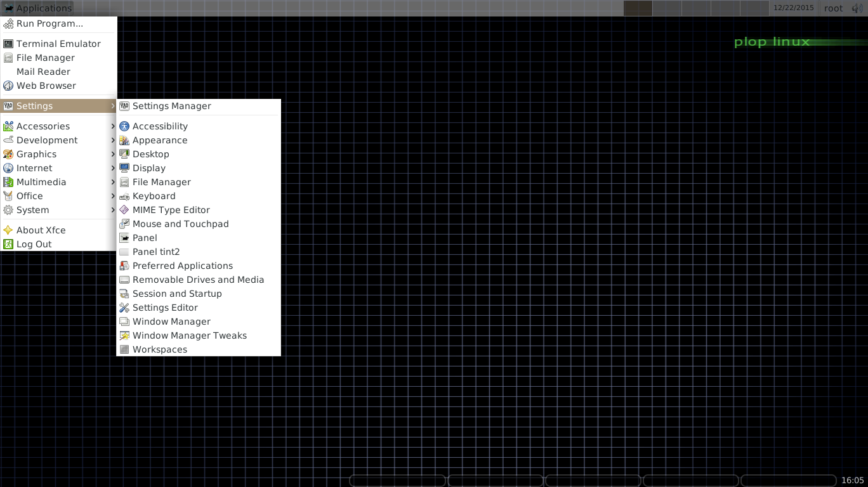Screen dimensions: 868x487
Task: Expand the Development submenu
Action: tap(58, 140)
